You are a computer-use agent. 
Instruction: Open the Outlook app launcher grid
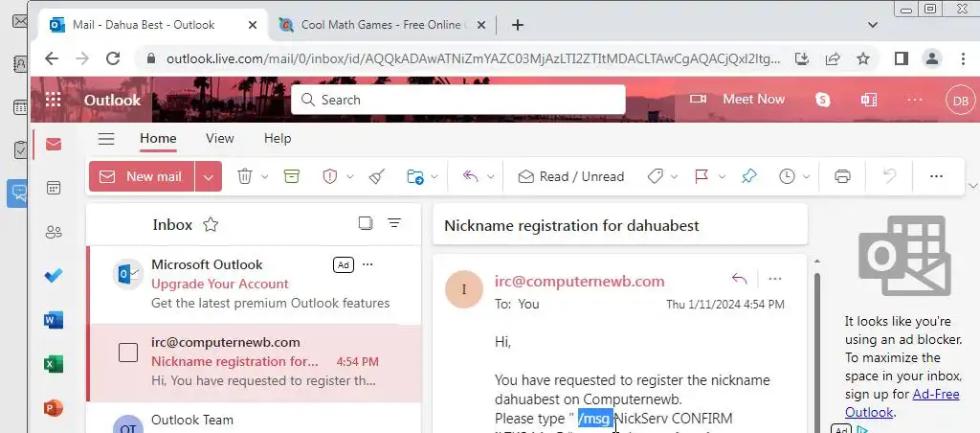coord(54,100)
